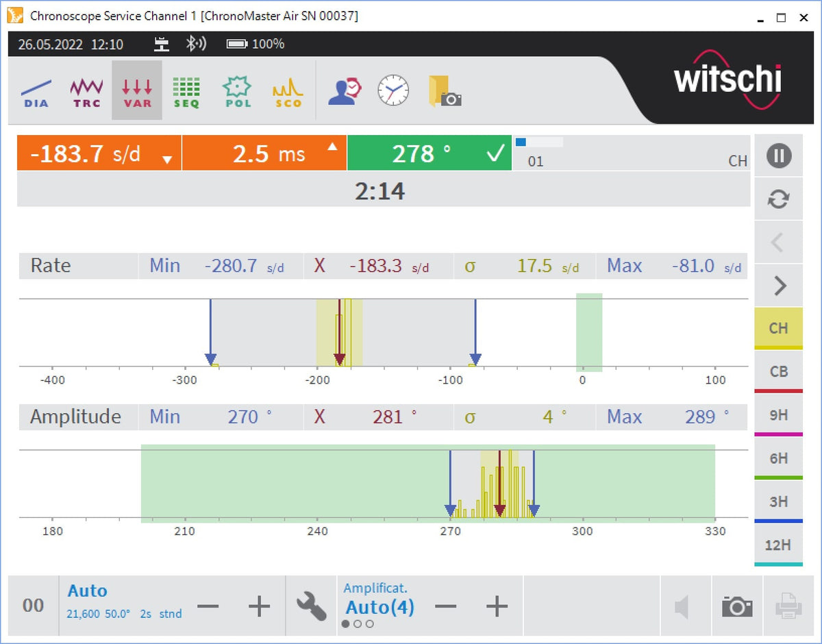Expand the beat error up arrow
Screen dimensions: 822x644
332,147
